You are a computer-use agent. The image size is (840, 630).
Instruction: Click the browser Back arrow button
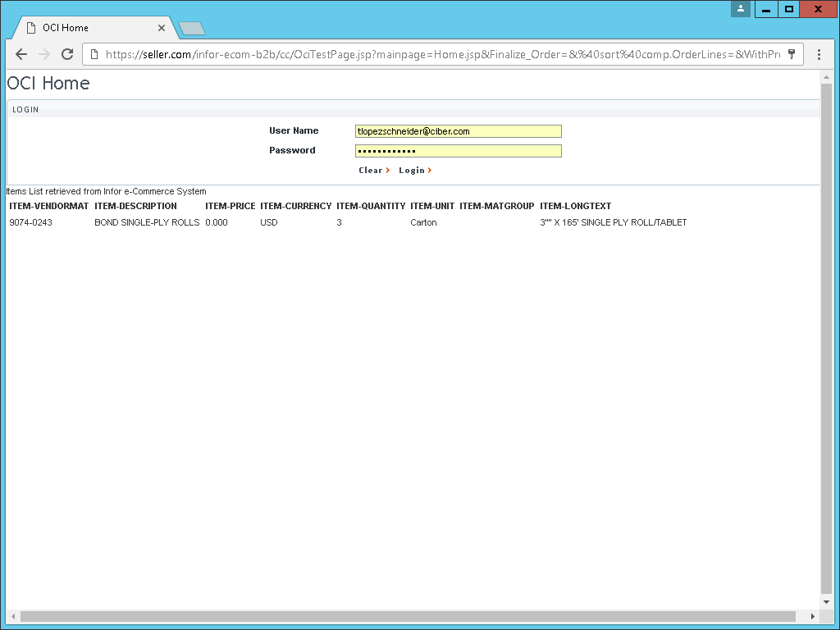[x=21, y=54]
